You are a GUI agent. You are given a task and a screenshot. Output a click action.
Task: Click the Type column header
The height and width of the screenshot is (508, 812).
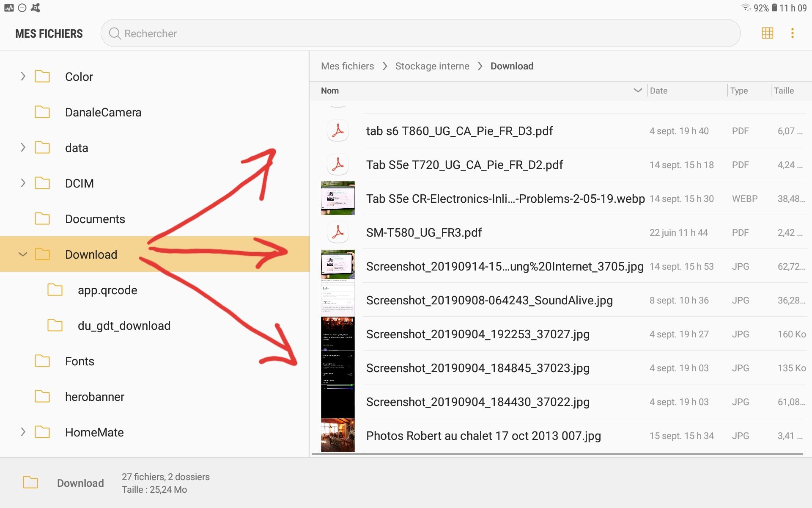739,90
